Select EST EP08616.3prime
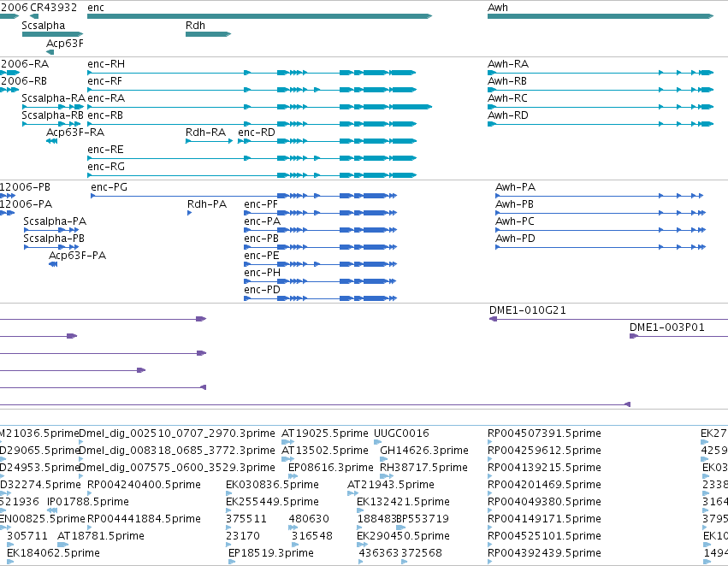The width and height of the screenshot is (728, 566). tap(330, 469)
